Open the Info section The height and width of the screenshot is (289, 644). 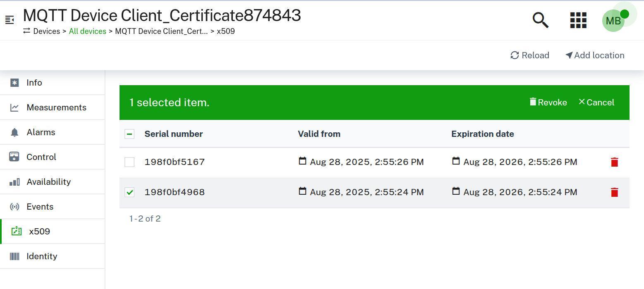click(x=14, y=82)
